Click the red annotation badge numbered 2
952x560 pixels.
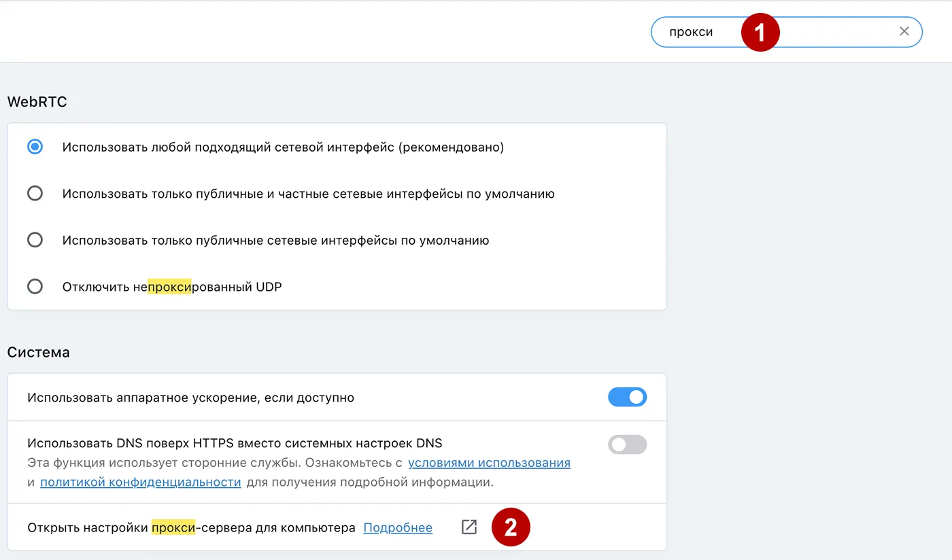(x=511, y=527)
